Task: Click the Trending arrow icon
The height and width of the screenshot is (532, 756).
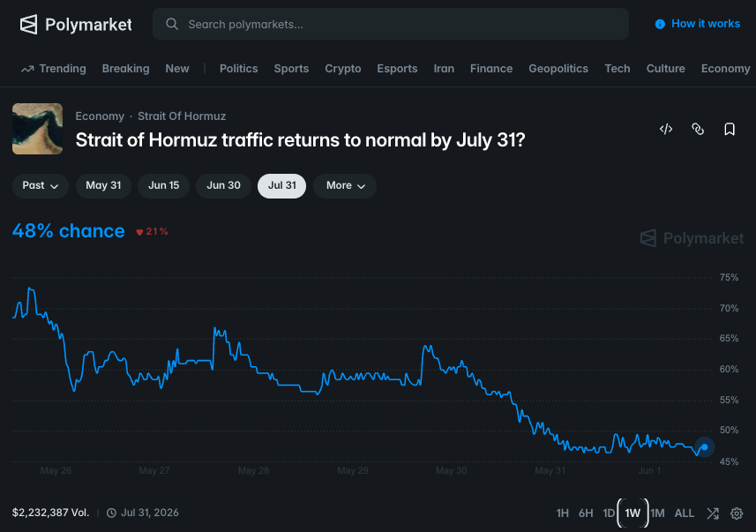Action: pyautogui.click(x=27, y=69)
